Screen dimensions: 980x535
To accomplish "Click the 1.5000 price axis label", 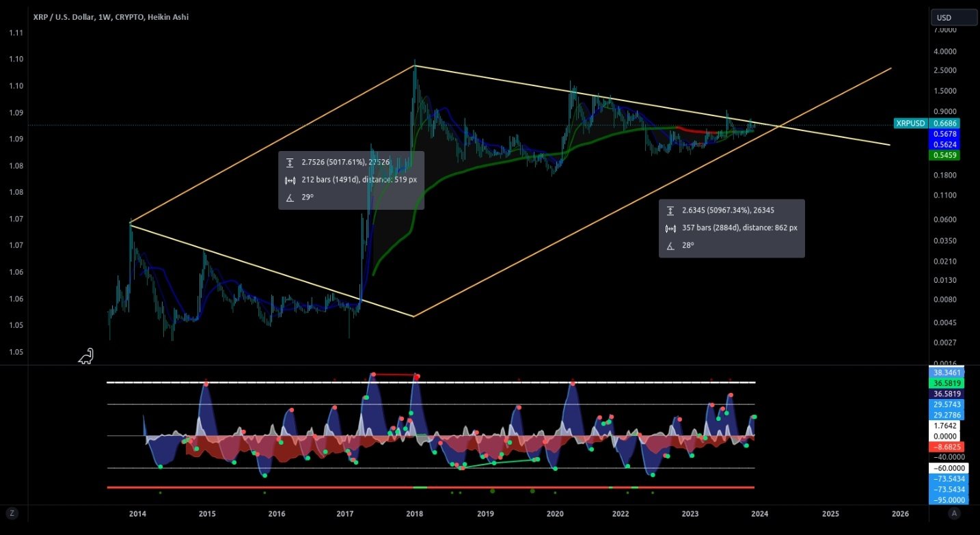I will (946, 91).
